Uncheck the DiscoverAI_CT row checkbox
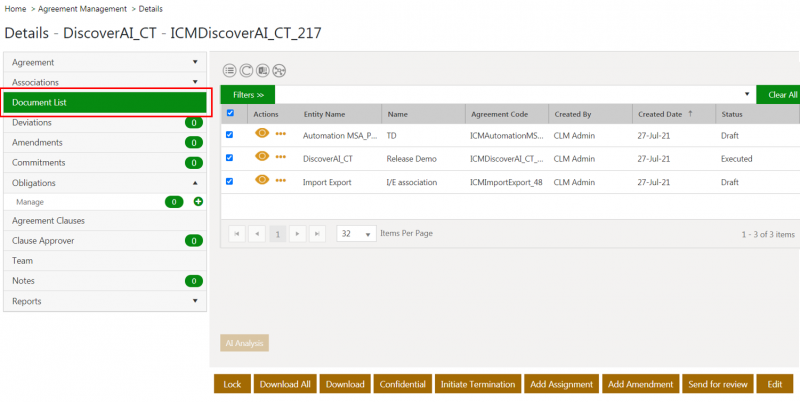 tap(230, 158)
